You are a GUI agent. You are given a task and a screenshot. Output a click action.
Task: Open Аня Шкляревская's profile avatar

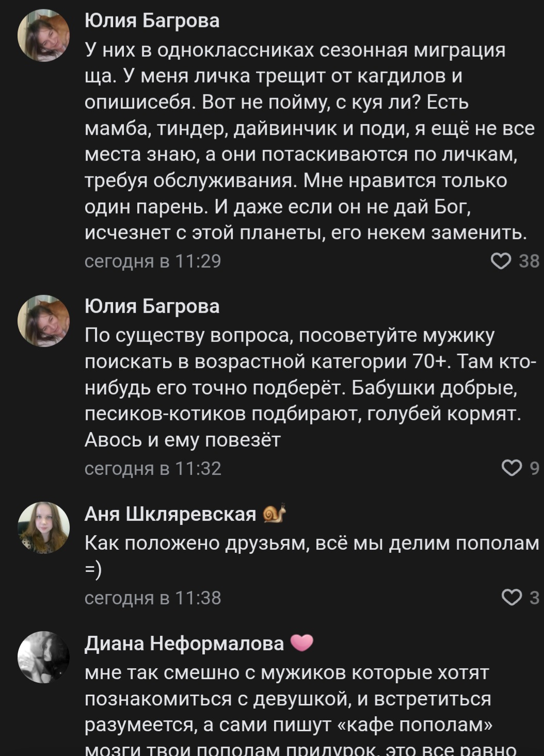click(44, 527)
